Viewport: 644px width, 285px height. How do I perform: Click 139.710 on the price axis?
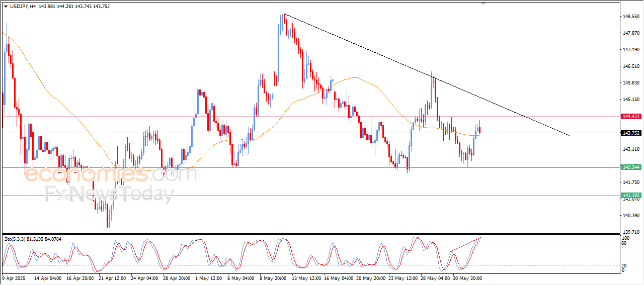[631, 232]
